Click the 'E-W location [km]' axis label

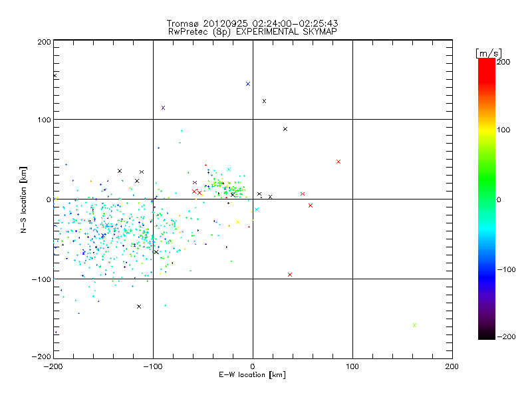click(x=252, y=375)
